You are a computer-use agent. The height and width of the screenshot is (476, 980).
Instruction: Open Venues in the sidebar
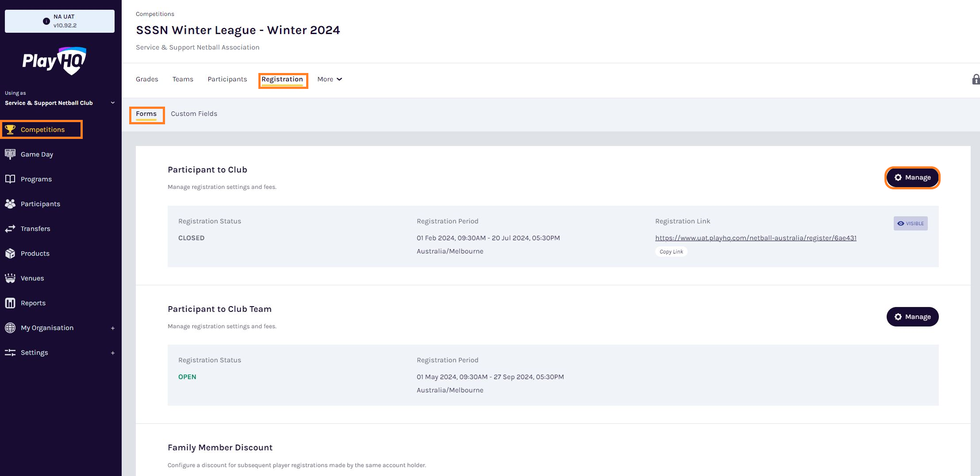click(x=32, y=278)
